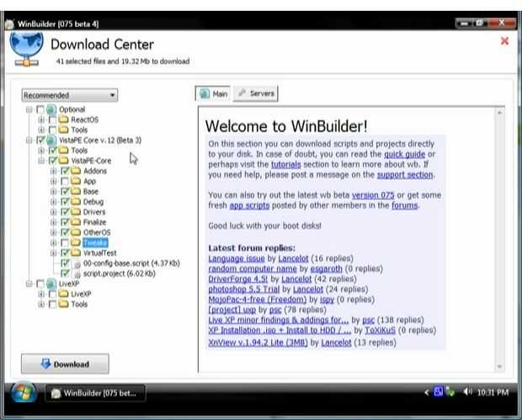Click scroll up arrow in welcome pane

[499, 113]
